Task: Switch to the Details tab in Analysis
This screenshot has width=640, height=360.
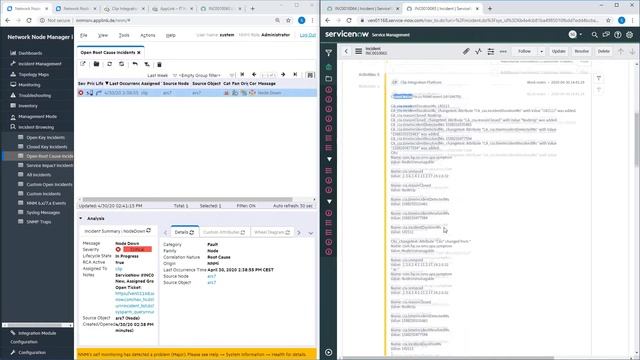Action: (184, 232)
